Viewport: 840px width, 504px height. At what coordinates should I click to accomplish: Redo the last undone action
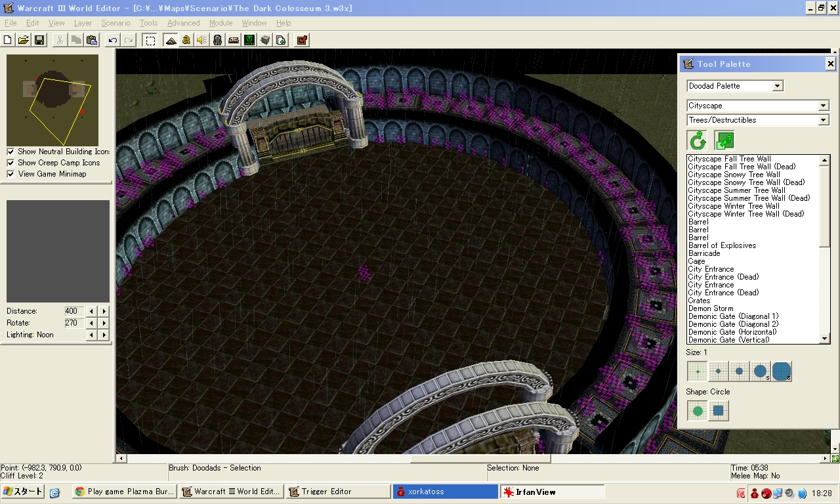pyautogui.click(x=129, y=40)
